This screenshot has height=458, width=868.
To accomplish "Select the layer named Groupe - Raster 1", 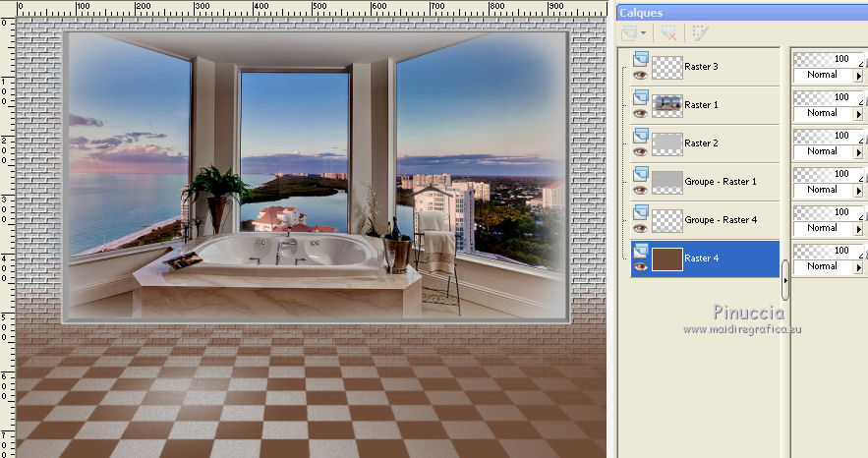I will click(721, 182).
